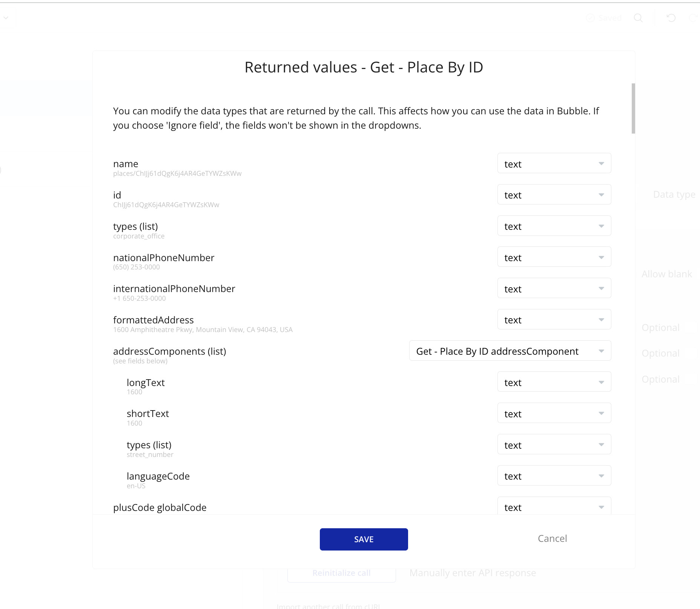Click the Reinitialize call button
The image size is (700, 609).
click(x=341, y=573)
